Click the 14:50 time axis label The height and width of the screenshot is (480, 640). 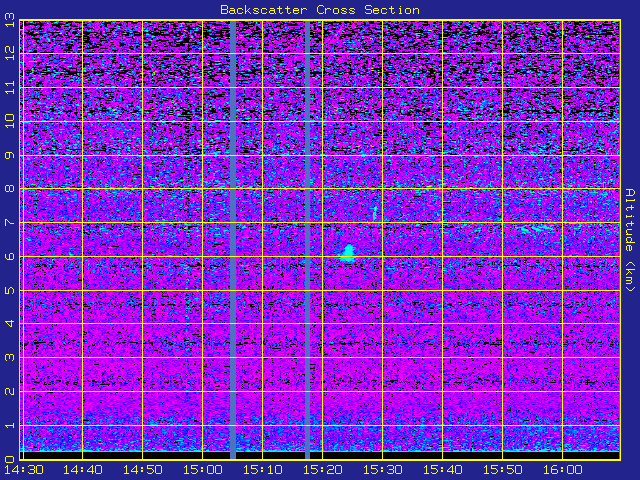pos(142,470)
